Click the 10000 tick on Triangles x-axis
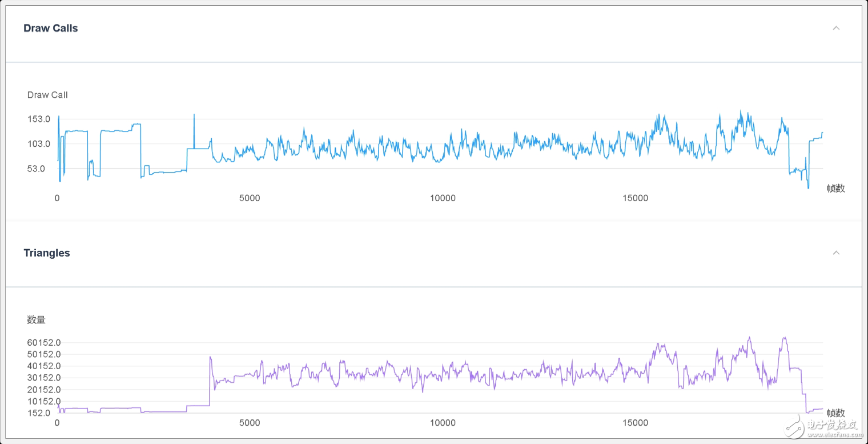868x444 pixels. pyautogui.click(x=443, y=423)
